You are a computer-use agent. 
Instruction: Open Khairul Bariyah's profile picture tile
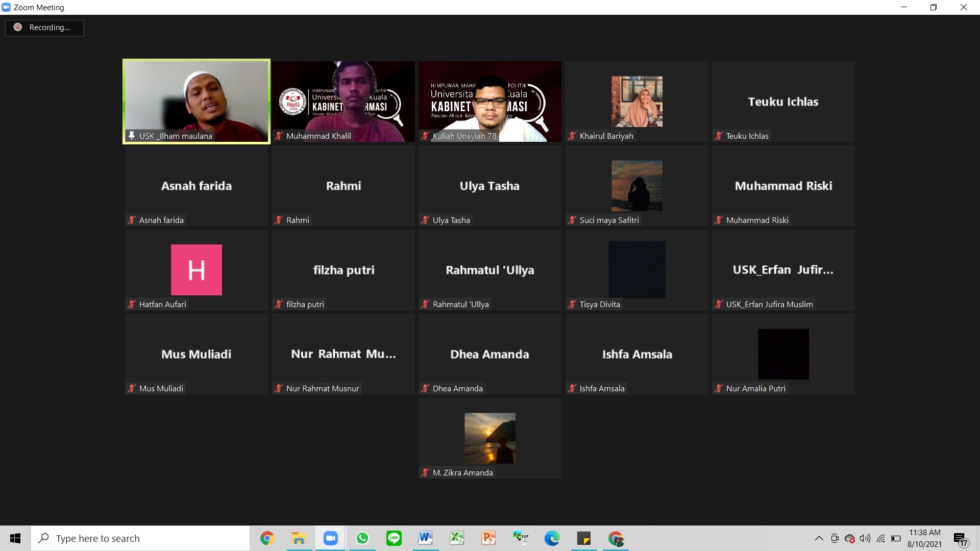pos(636,102)
